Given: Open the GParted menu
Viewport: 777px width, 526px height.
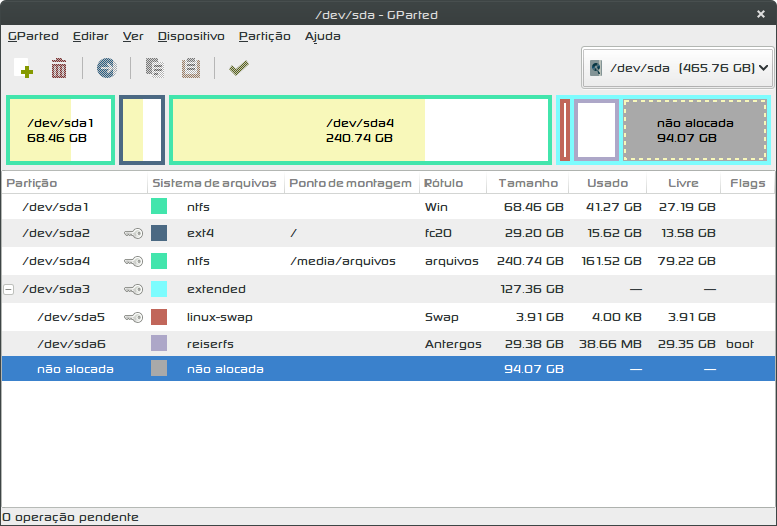Looking at the screenshot, I should pos(33,36).
